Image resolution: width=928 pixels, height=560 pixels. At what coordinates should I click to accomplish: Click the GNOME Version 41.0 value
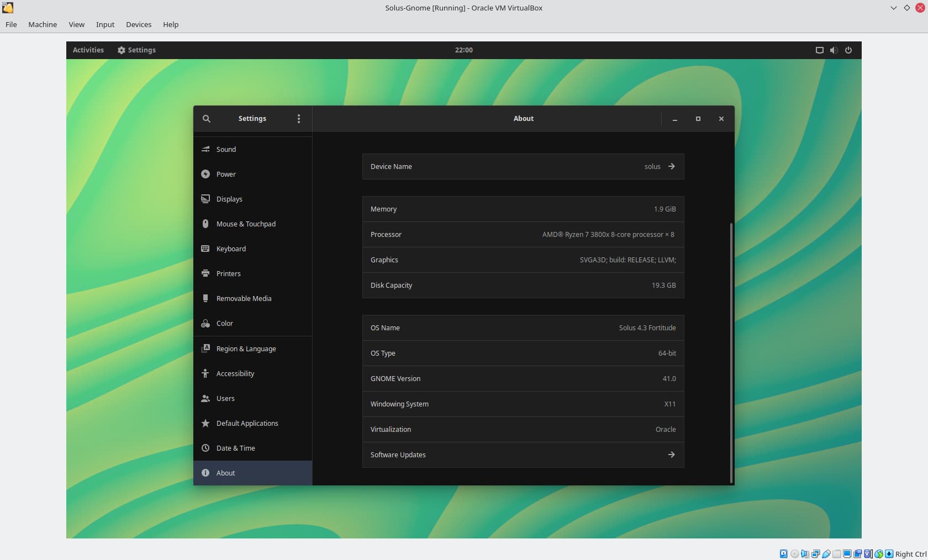(x=669, y=378)
